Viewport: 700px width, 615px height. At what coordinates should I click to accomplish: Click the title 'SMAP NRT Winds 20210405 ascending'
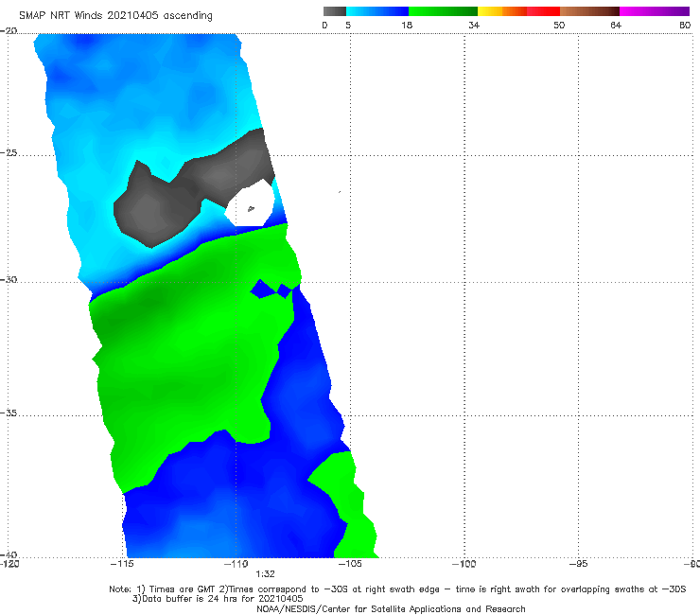coord(115,15)
